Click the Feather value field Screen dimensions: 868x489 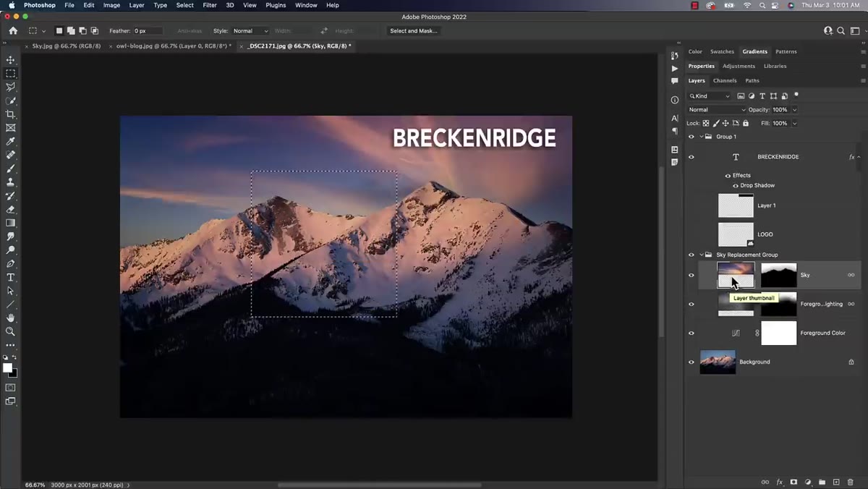pyautogui.click(x=148, y=31)
